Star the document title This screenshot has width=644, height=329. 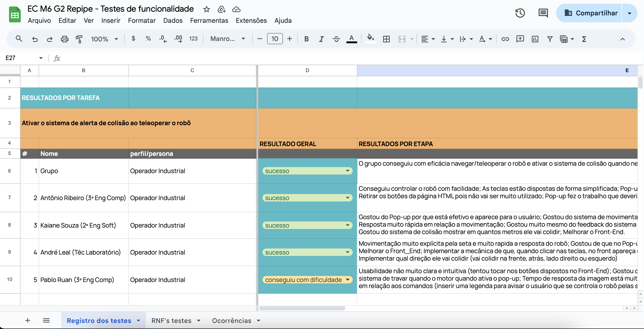click(x=206, y=9)
